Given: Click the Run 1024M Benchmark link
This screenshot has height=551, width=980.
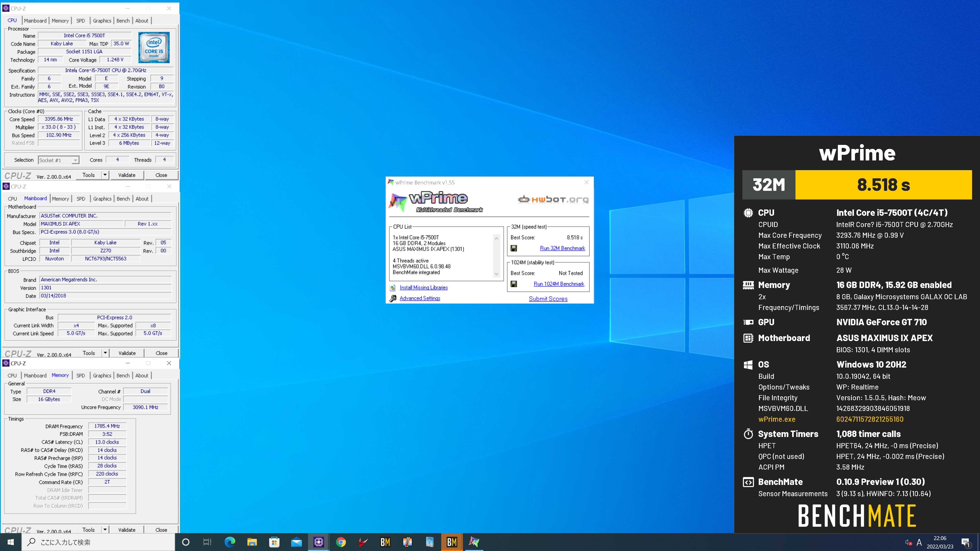Looking at the screenshot, I should coord(559,284).
